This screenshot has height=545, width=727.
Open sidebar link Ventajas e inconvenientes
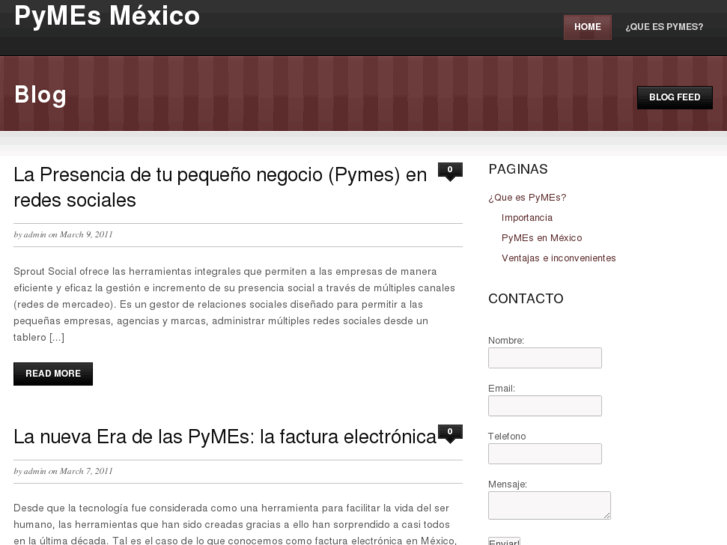(x=558, y=258)
